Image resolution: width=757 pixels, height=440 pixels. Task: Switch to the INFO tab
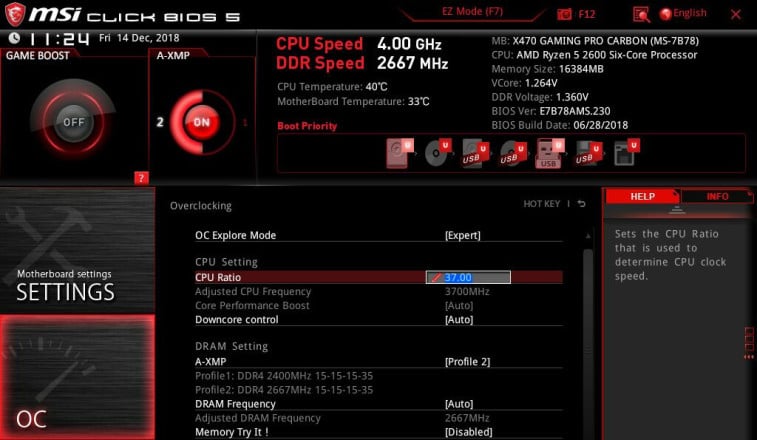click(x=717, y=196)
